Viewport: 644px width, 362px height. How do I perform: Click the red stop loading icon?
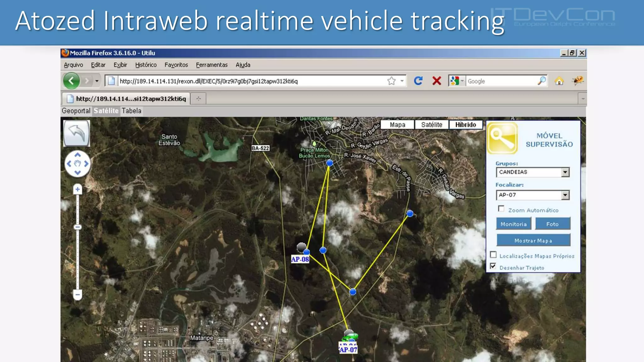coord(436,81)
